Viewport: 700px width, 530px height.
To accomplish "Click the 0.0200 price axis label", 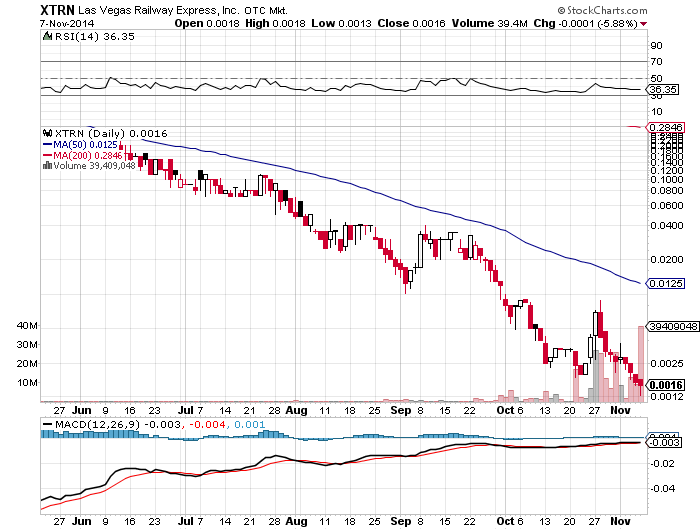I will tap(667, 259).
